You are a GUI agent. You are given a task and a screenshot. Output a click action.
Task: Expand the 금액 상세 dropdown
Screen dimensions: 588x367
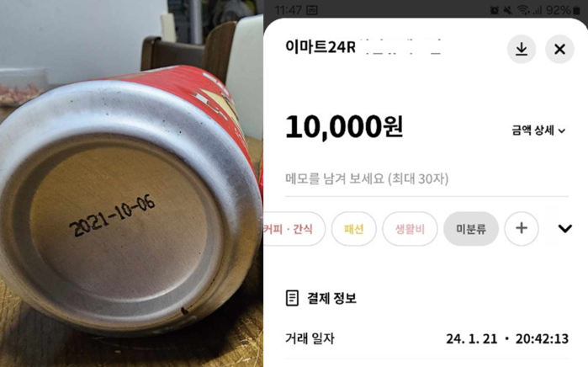[538, 130]
